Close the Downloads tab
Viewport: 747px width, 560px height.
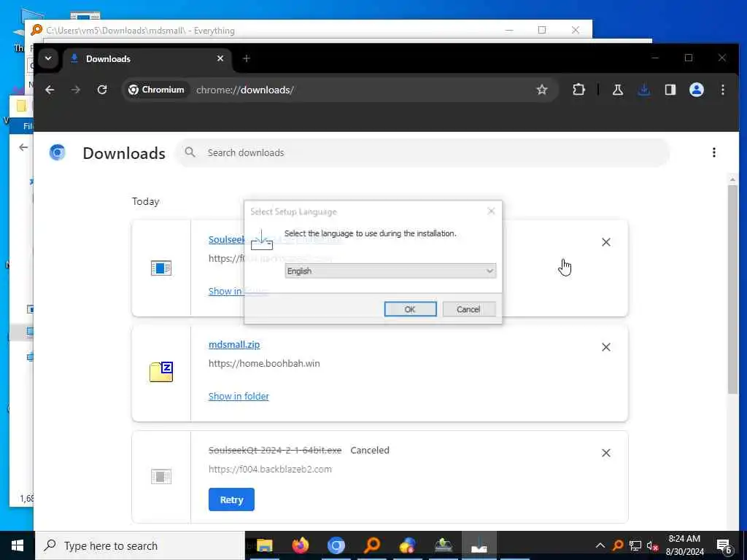point(220,58)
